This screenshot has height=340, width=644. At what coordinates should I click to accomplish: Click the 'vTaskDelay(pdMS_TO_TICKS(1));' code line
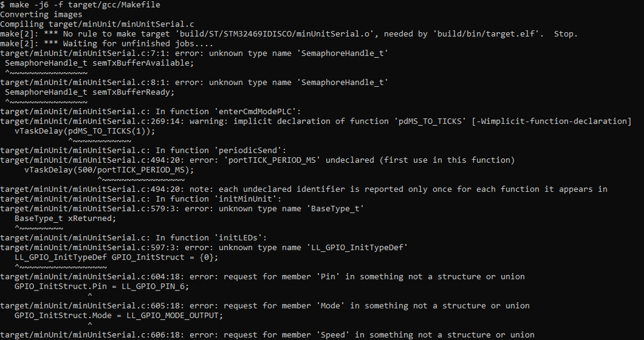pyautogui.click(x=85, y=131)
